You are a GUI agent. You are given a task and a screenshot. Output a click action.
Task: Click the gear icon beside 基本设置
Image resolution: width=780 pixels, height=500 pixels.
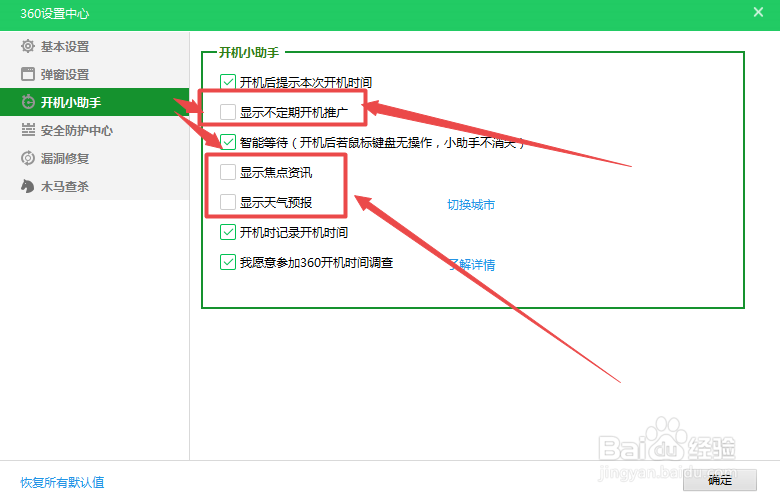[x=28, y=46]
